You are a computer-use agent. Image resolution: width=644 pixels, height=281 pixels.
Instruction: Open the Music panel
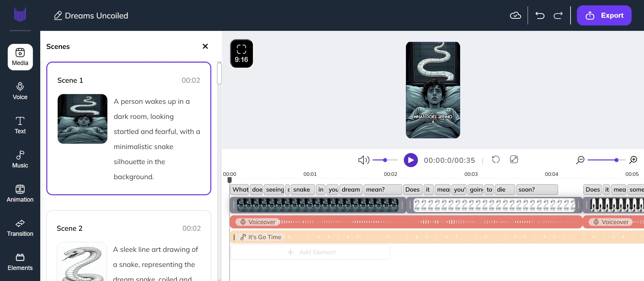20,159
